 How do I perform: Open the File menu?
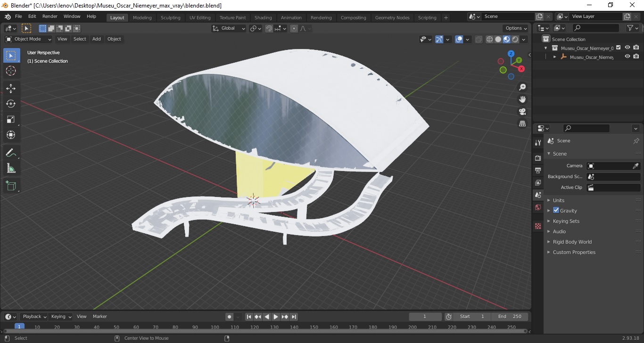18,16
